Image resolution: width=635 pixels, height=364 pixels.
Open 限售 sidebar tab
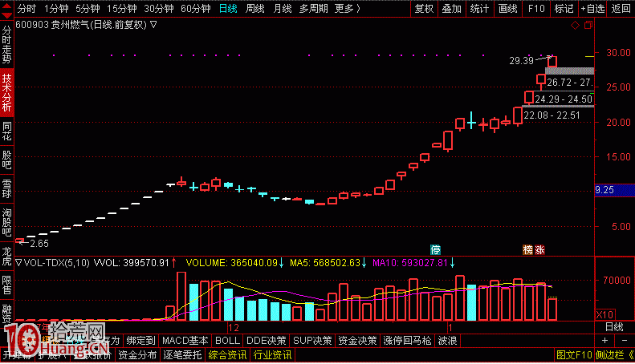point(7,285)
